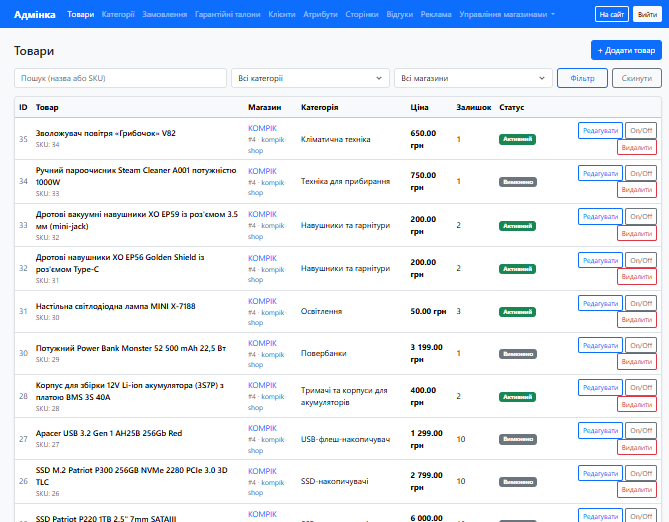
Task: Delete Apacer USB 3.2 AH25B product
Action: tap(637, 447)
